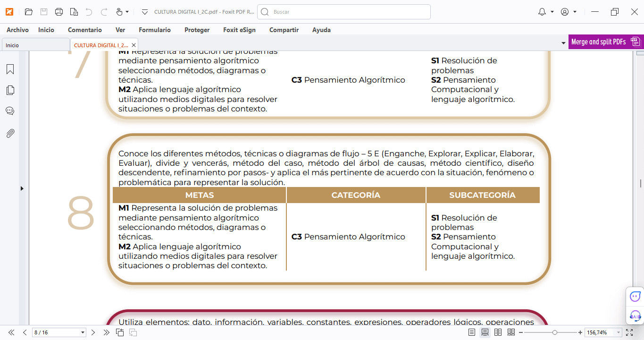Viewport: 644px width, 340px height.
Task: Switch to the Inicio document tab
Action: click(35, 45)
